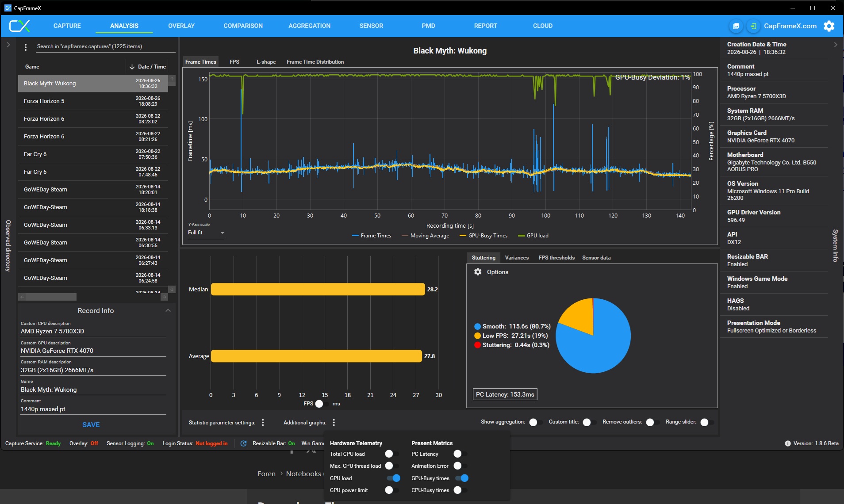Viewport: 844px width, 504px height.
Task: Click the Comment field in Record Info
Action: [93, 409]
